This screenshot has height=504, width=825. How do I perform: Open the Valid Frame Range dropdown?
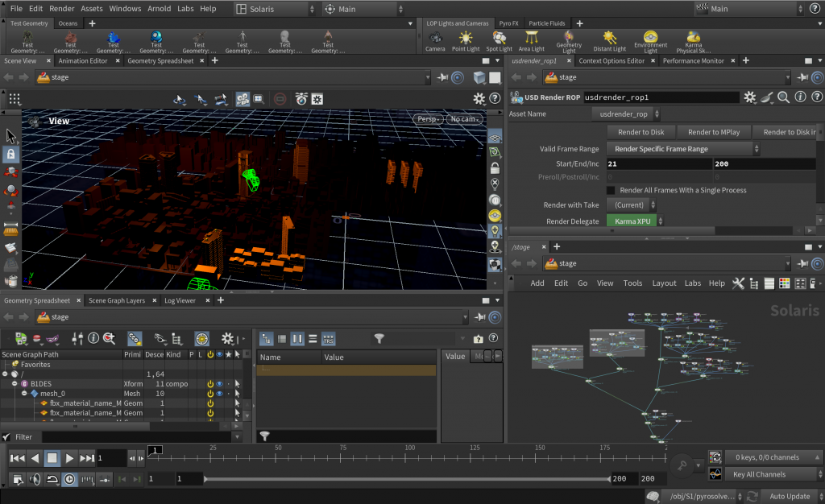(x=684, y=149)
